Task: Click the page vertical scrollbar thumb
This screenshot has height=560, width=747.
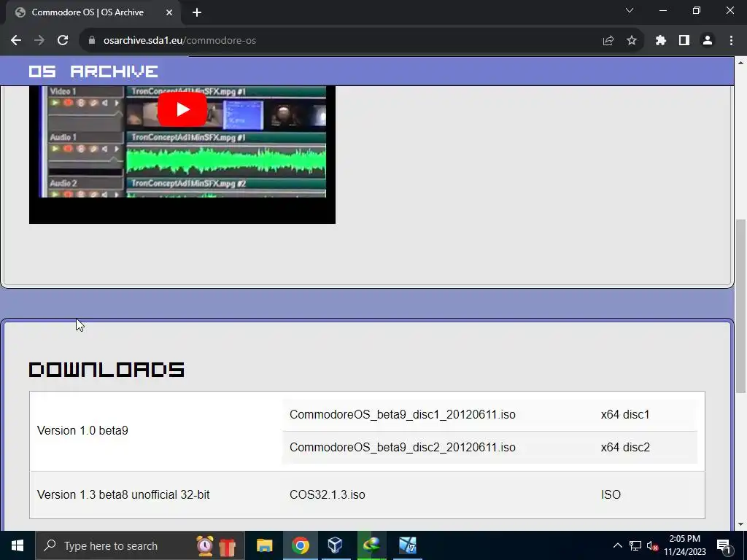Action: click(740, 306)
